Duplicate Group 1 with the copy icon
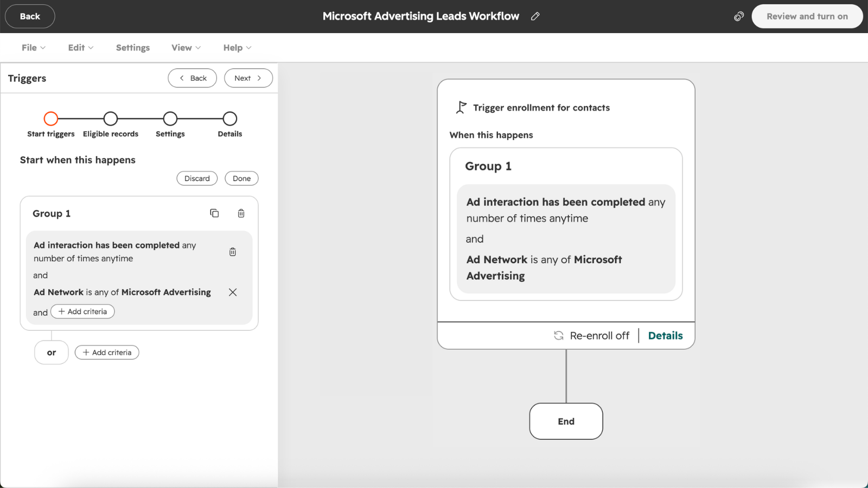This screenshot has height=488, width=868. (214, 213)
